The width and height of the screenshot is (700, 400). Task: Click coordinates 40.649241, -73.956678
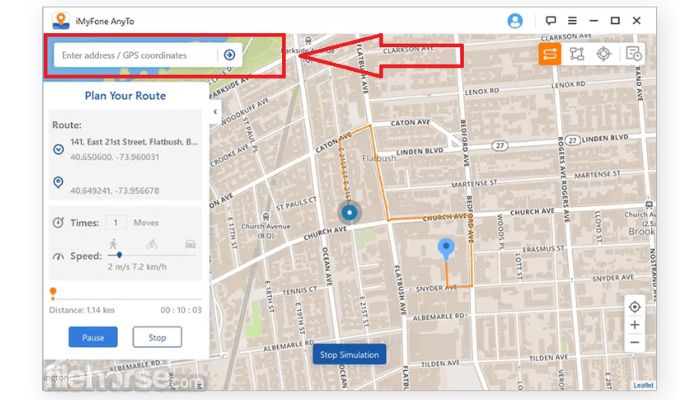click(114, 191)
